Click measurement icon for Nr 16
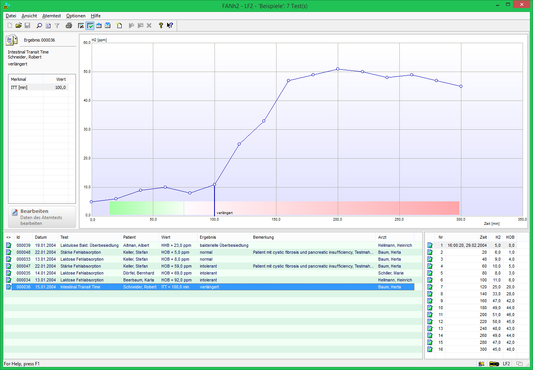This screenshot has width=533, height=370. 430,349
